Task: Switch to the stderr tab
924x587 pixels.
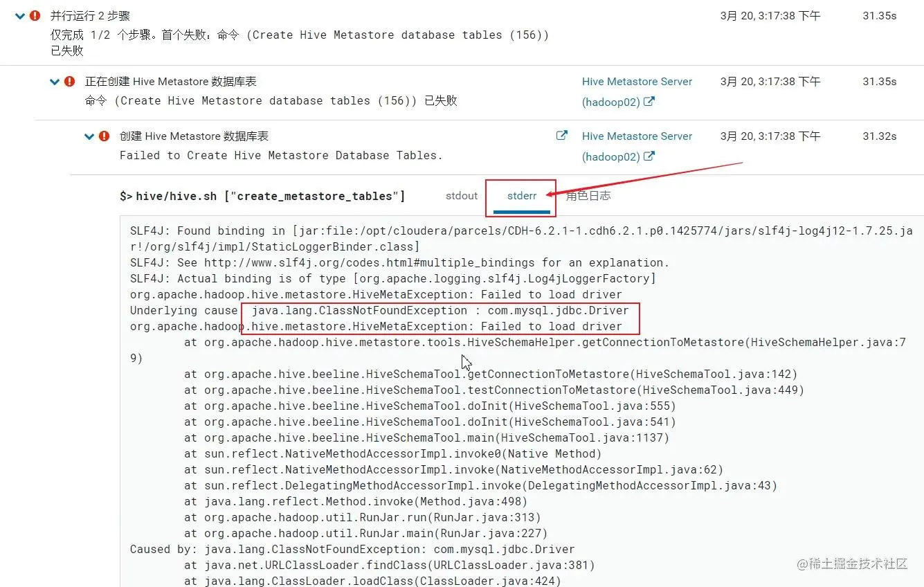Action: (x=522, y=196)
